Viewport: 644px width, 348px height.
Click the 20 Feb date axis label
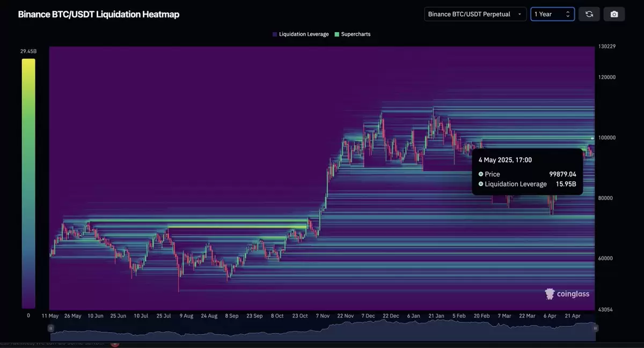[482, 316]
